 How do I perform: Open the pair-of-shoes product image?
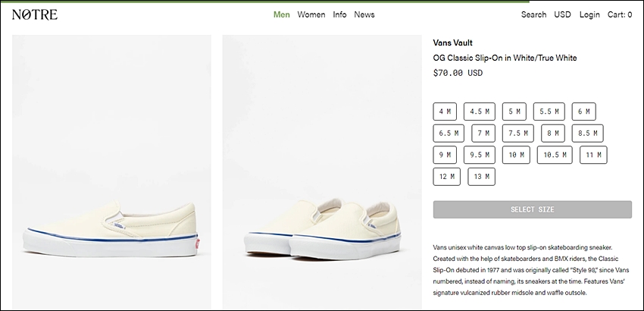(322, 172)
